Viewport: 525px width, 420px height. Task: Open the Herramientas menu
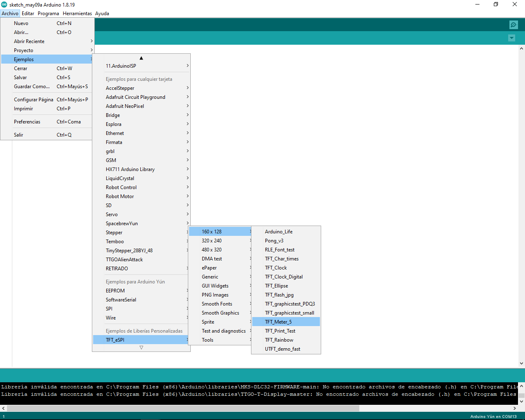(x=77, y=14)
